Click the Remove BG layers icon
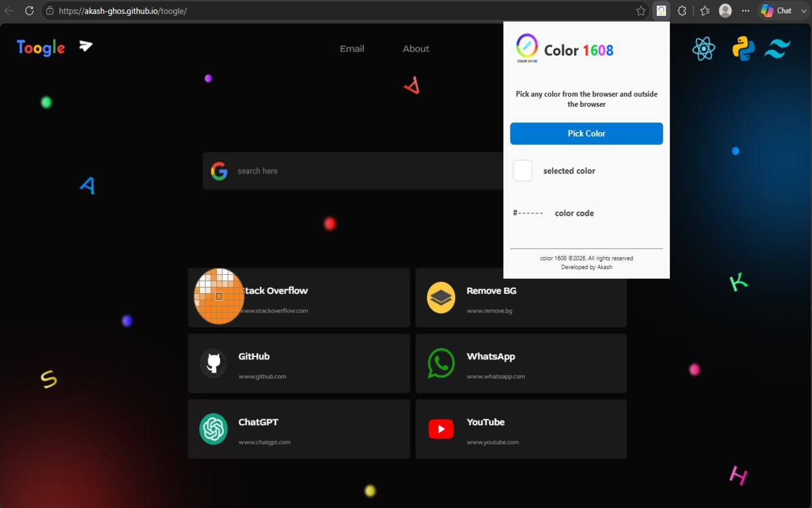 tap(441, 298)
